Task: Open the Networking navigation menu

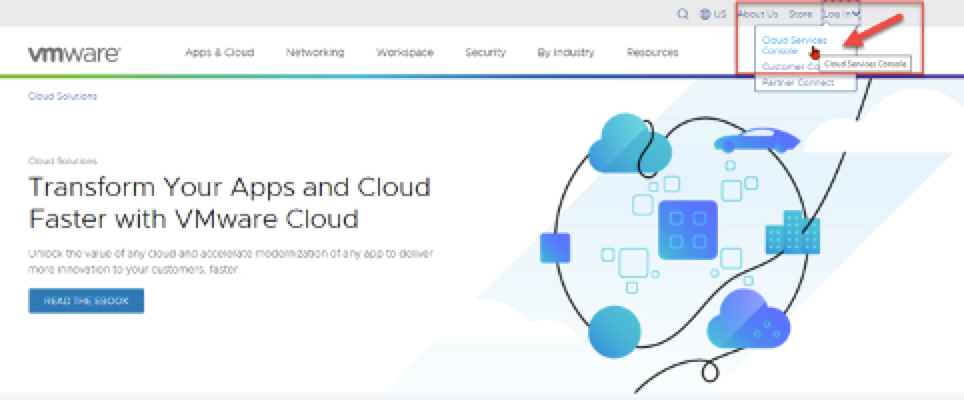Action: (315, 53)
